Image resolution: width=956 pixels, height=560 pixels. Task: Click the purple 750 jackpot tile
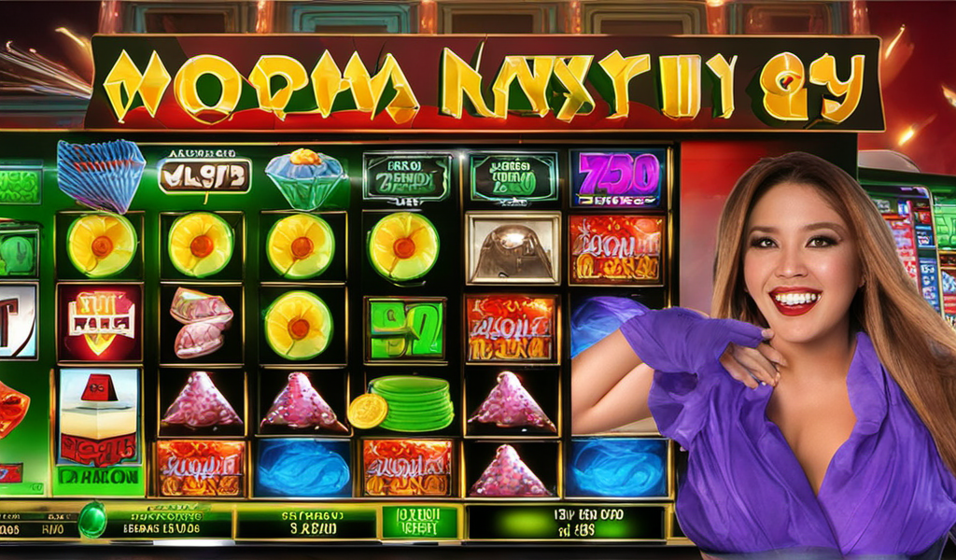pos(618,178)
